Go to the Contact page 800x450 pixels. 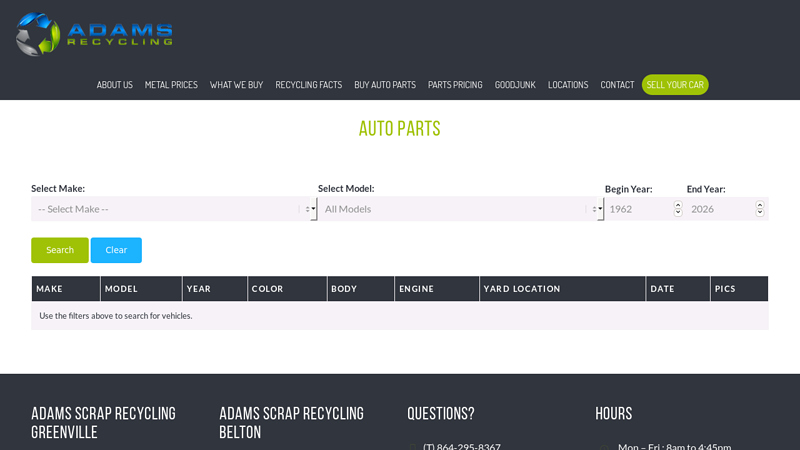click(x=617, y=85)
